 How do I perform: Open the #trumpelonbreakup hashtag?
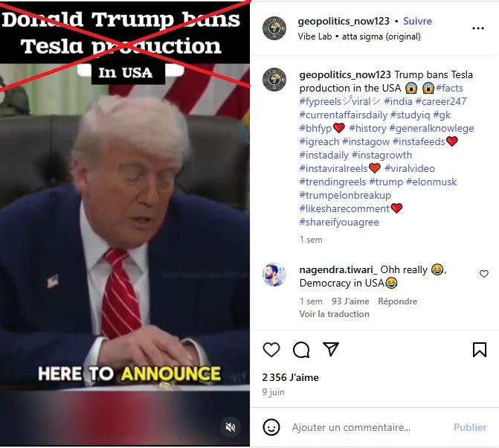345,195
